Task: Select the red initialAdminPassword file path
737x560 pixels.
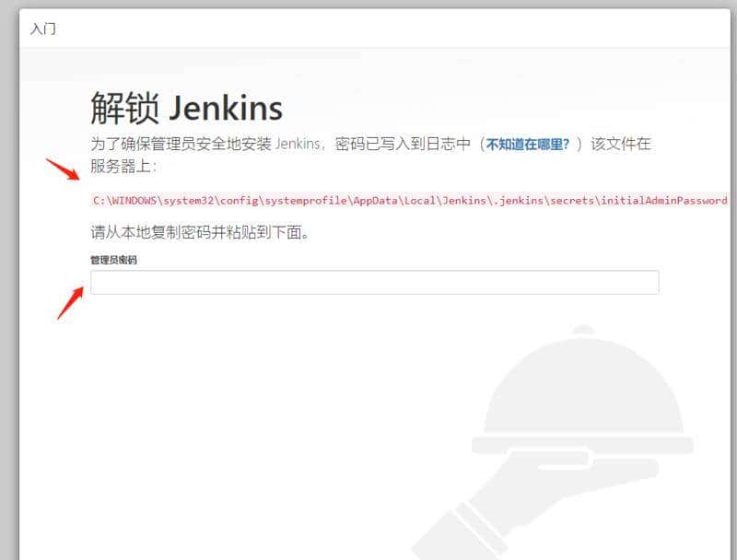Action: tap(405, 200)
